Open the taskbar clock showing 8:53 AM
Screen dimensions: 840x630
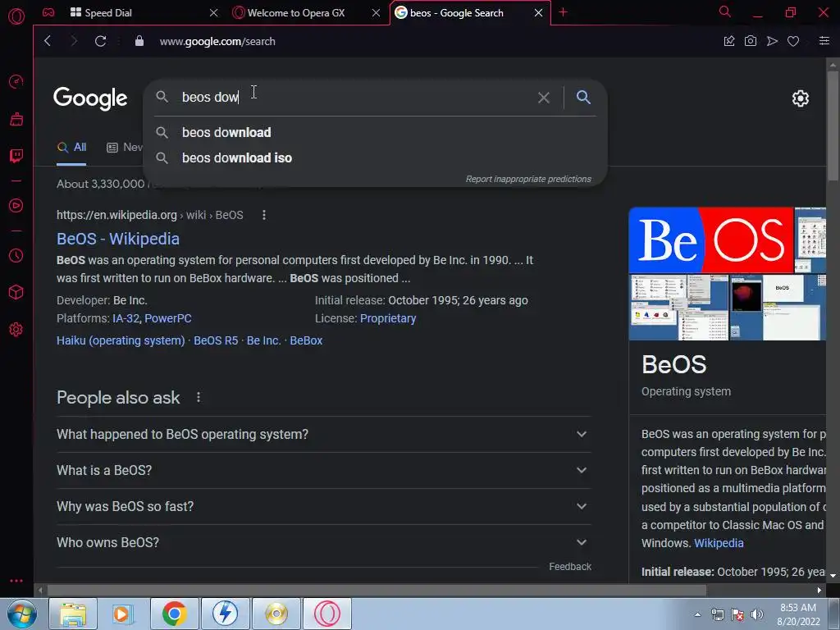coord(798,614)
